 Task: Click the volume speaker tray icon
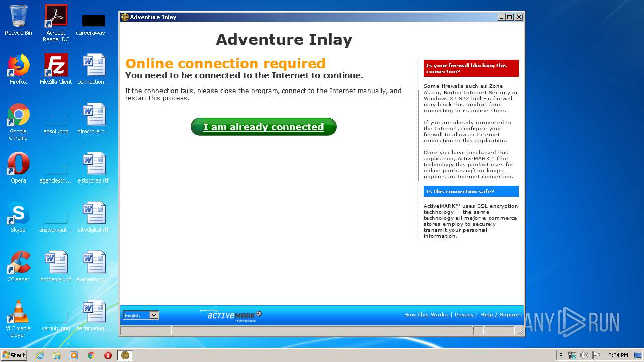pyautogui.click(x=584, y=355)
